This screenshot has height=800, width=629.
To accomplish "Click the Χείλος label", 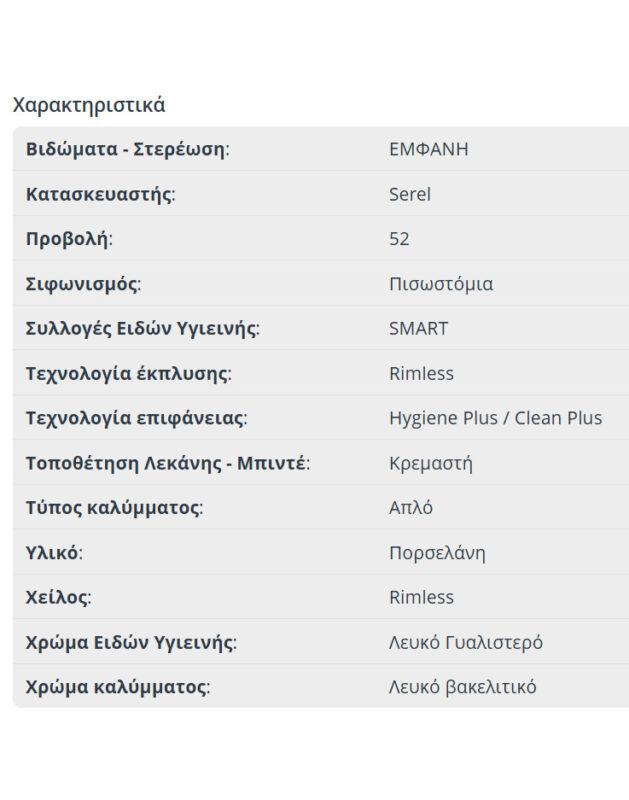I will pos(58,597).
